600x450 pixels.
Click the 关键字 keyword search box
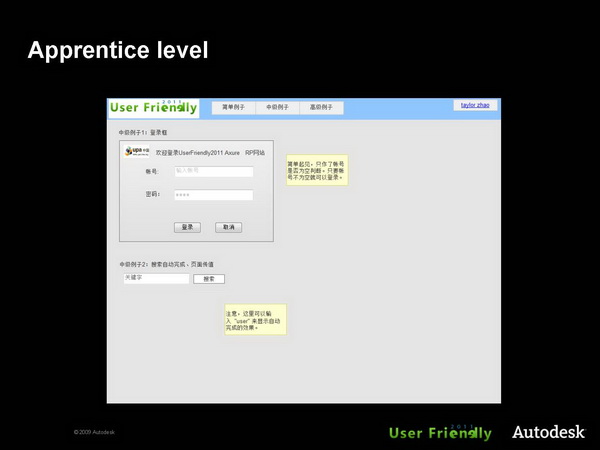(x=156, y=278)
